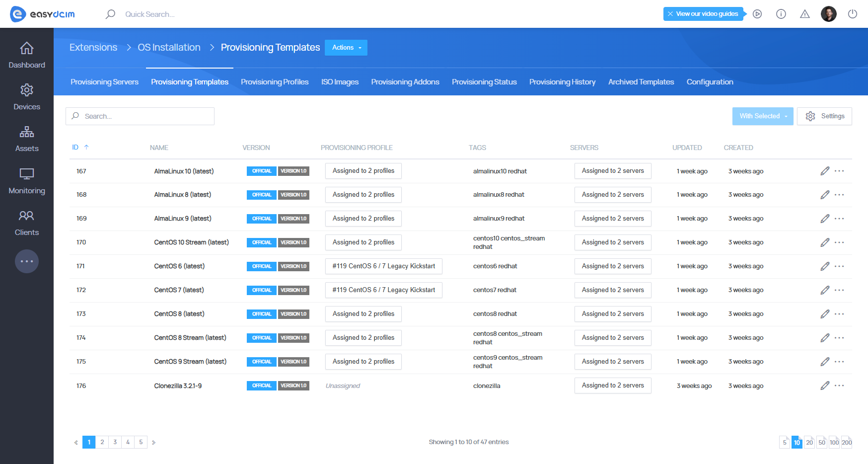
Task: Open the Clients sidebar section
Action: pyautogui.click(x=27, y=222)
